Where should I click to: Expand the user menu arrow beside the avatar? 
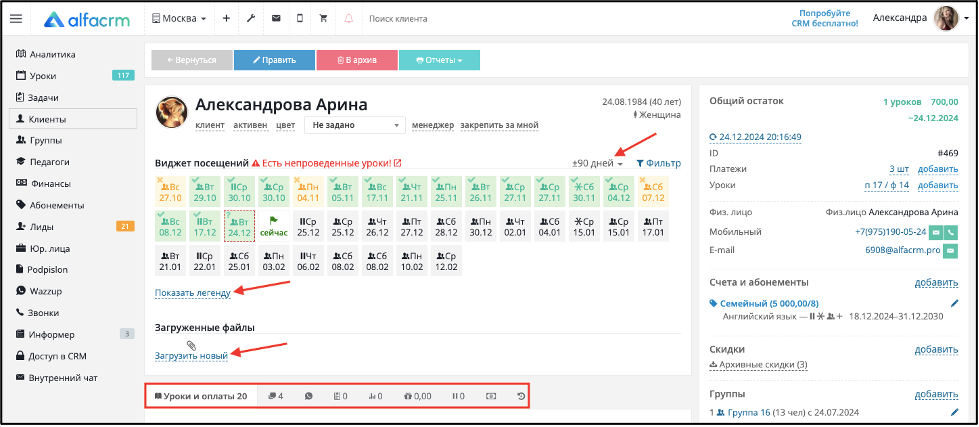coord(966,19)
